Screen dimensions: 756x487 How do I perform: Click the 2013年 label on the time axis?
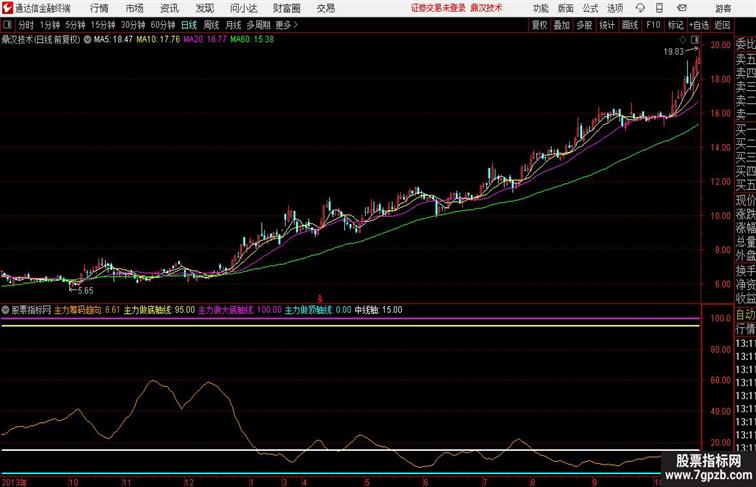click(x=14, y=482)
